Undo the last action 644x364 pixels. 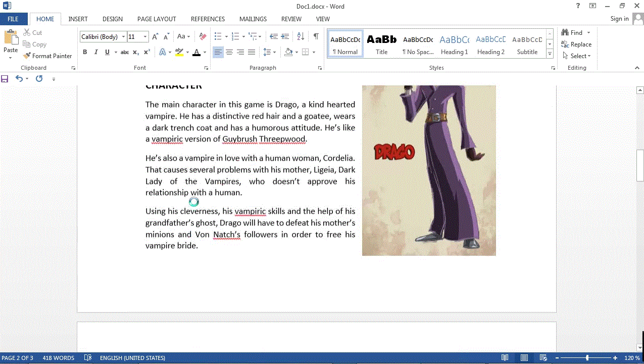tap(19, 79)
